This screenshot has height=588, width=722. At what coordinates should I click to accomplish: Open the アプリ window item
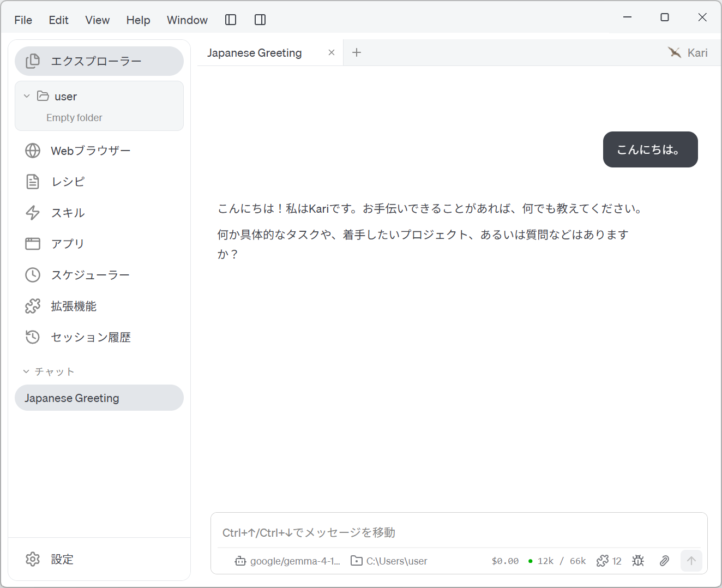click(x=99, y=244)
